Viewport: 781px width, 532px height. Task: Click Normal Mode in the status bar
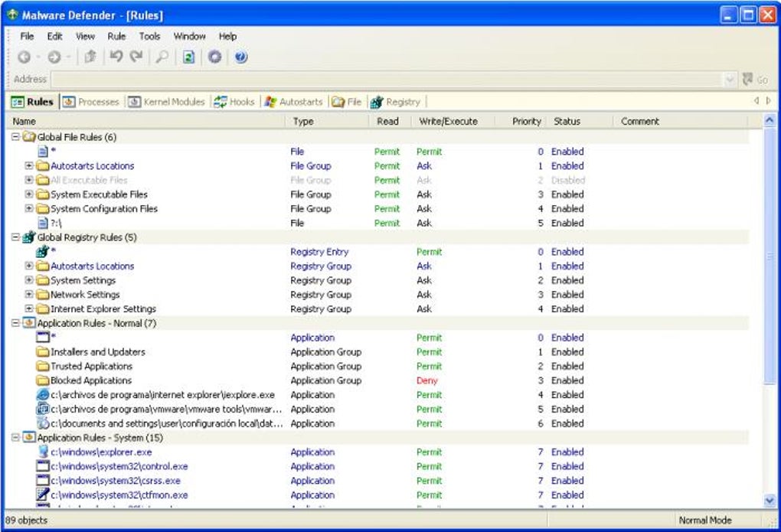click(704, 520)
